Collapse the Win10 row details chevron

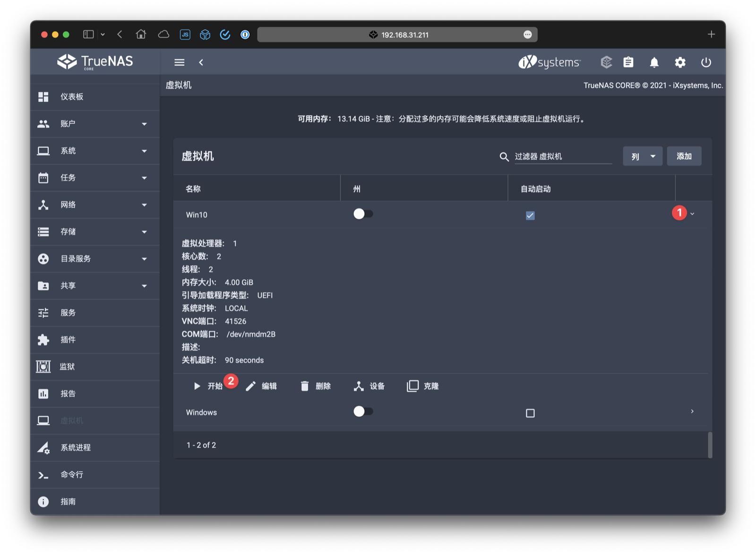[x=692, y=213]
